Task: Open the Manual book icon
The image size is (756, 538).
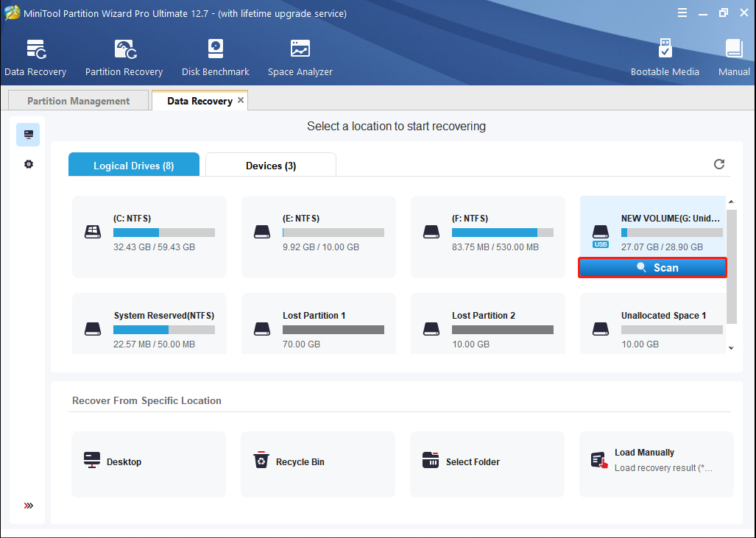Action: 734,49
